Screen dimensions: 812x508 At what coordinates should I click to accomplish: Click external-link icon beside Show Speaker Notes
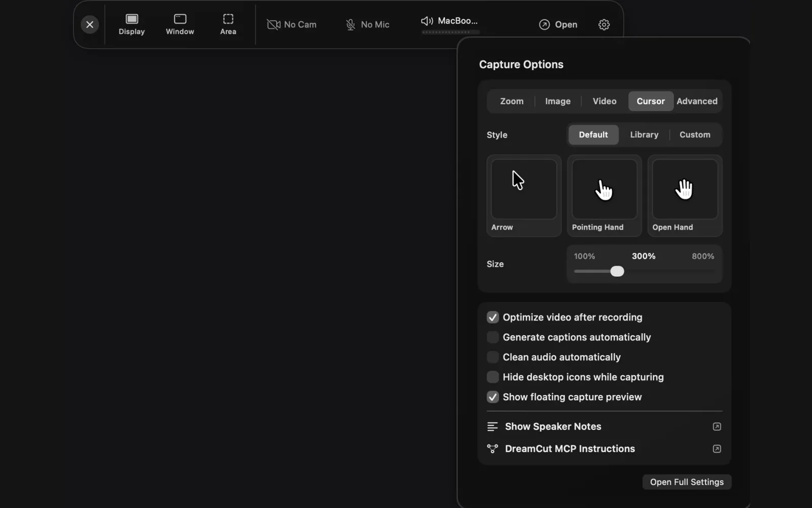tap(717, 427)
